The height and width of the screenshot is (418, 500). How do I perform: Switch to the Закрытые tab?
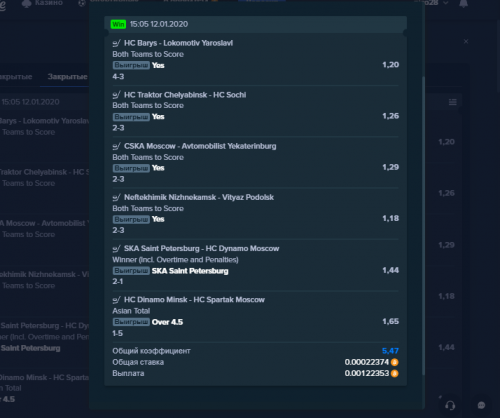pyautogui.click(x=67, y=77)
